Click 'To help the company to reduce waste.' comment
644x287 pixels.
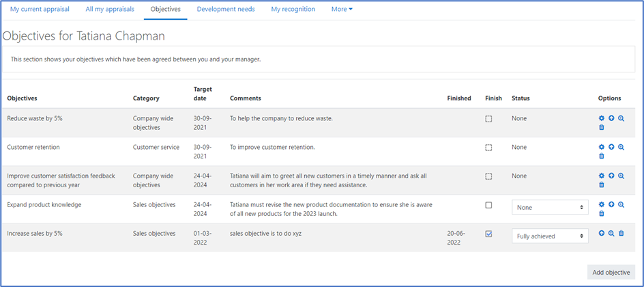281,118
